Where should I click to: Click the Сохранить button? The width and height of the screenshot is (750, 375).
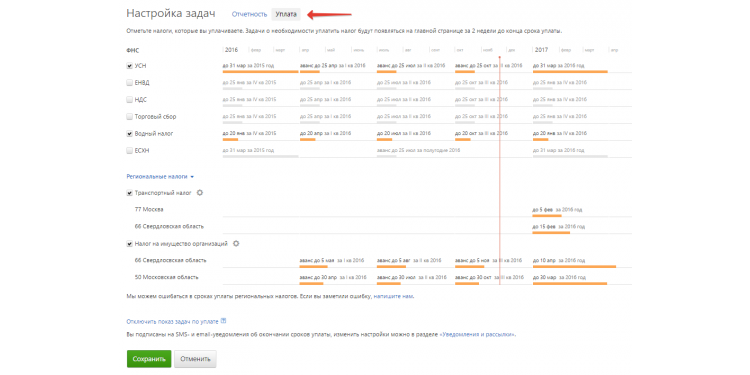point(149,359)
